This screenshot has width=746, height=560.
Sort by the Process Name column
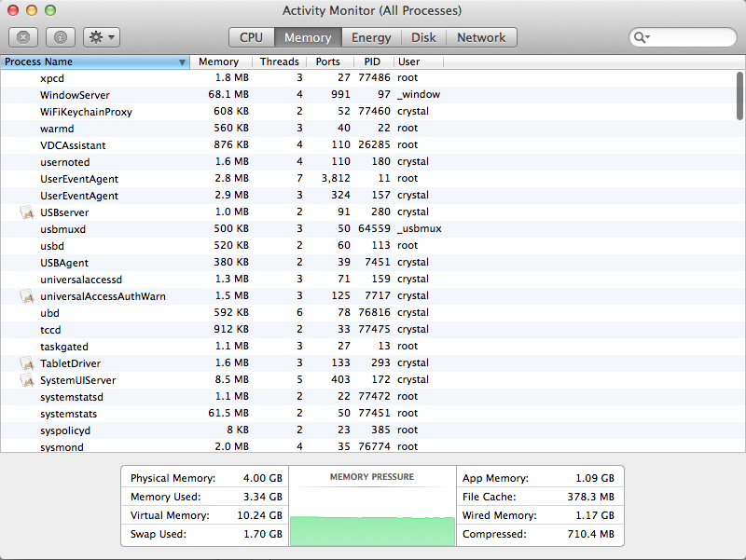coord(95,61)
